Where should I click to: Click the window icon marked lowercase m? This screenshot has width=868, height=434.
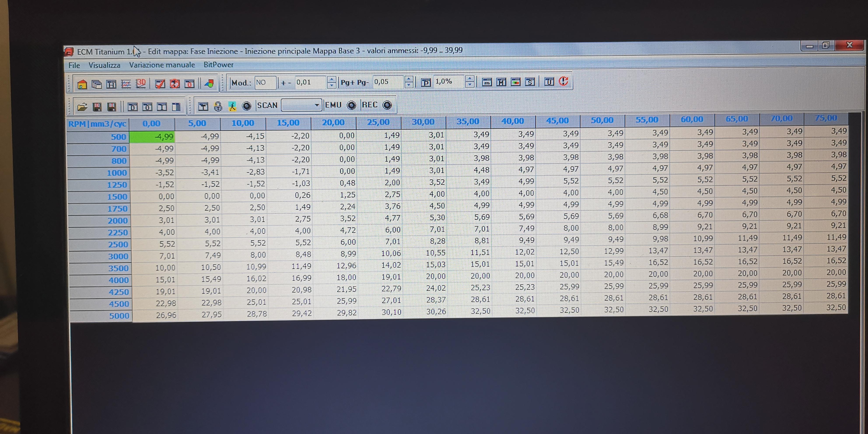click(x=486, y=82)
